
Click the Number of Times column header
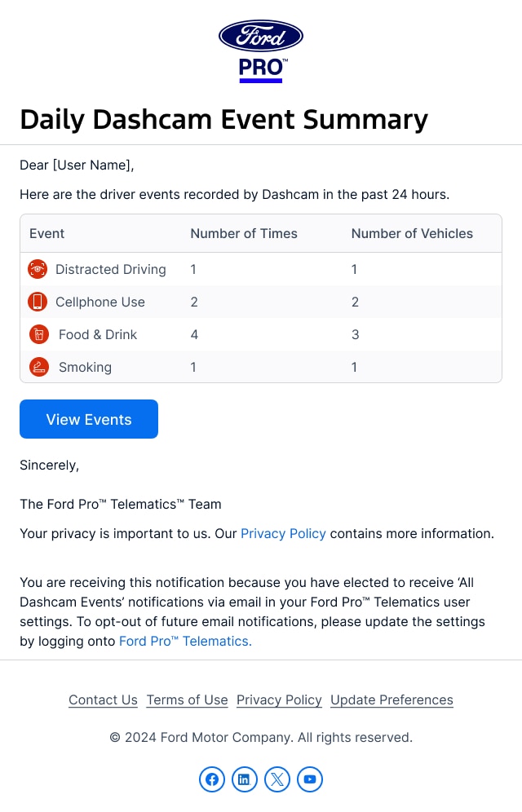click(244, 234)
